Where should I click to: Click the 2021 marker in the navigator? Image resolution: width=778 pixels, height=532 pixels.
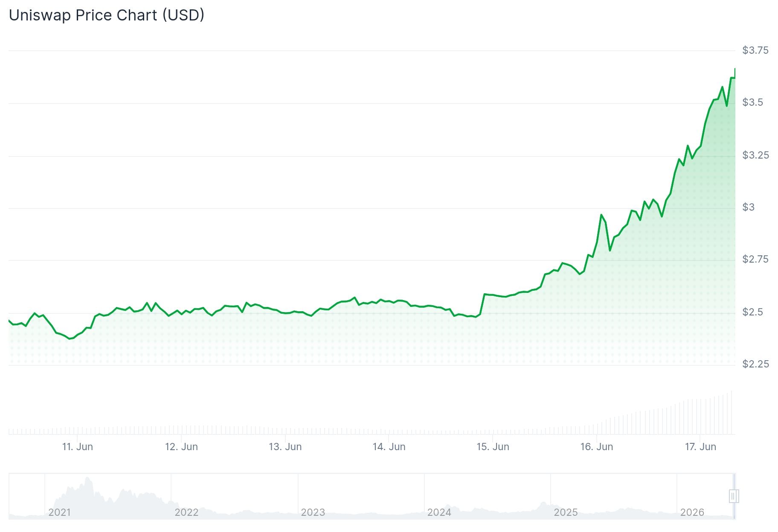[59, 512]
